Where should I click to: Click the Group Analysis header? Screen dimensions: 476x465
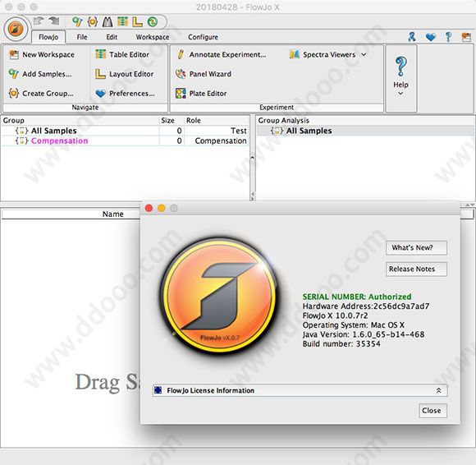(x=283, y=120)
